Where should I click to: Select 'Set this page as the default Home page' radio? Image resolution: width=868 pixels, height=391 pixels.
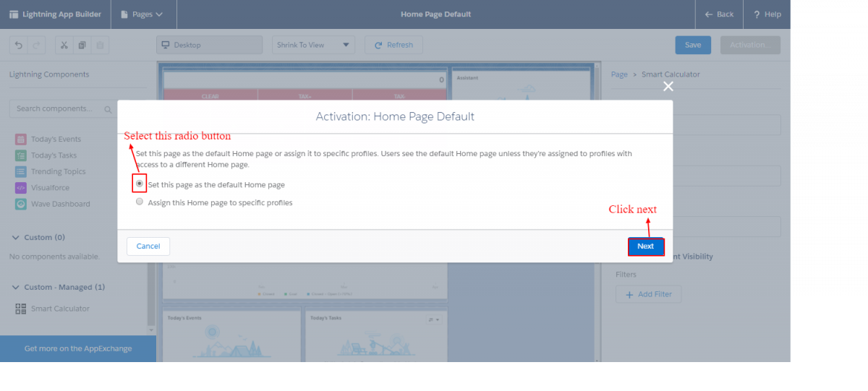pyautogui.click(x=140, y=184)
